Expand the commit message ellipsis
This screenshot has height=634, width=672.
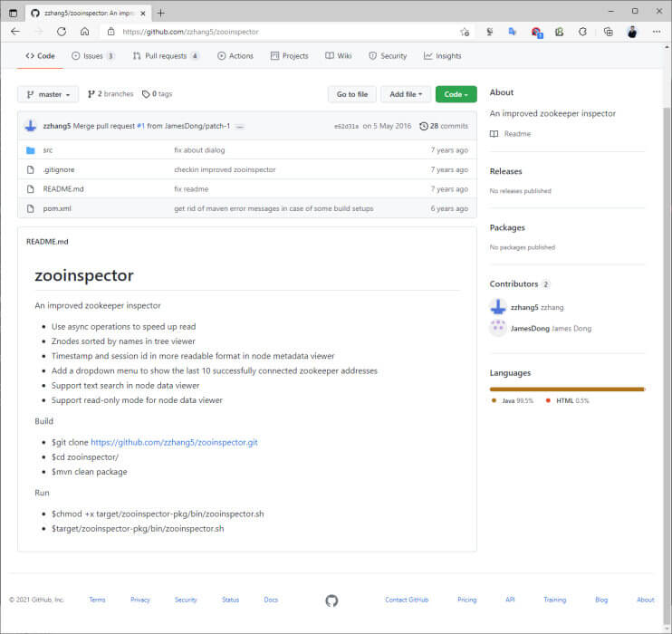click(240, 127)
